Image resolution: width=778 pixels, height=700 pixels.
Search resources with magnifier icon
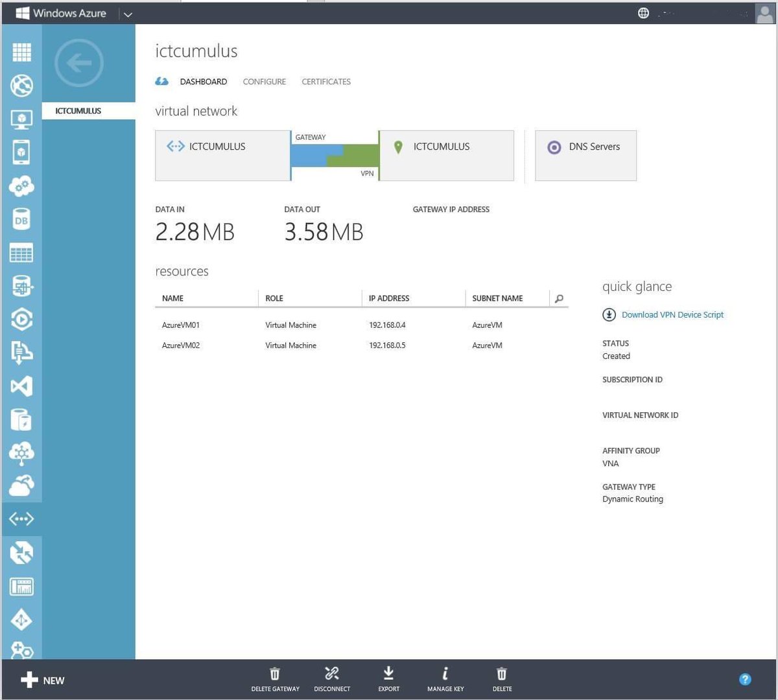[559, 299]
